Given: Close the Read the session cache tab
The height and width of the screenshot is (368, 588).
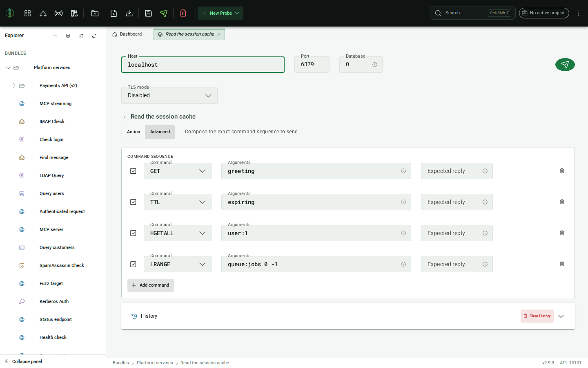Looking at the screenshot, I should (x=219, y=34).
